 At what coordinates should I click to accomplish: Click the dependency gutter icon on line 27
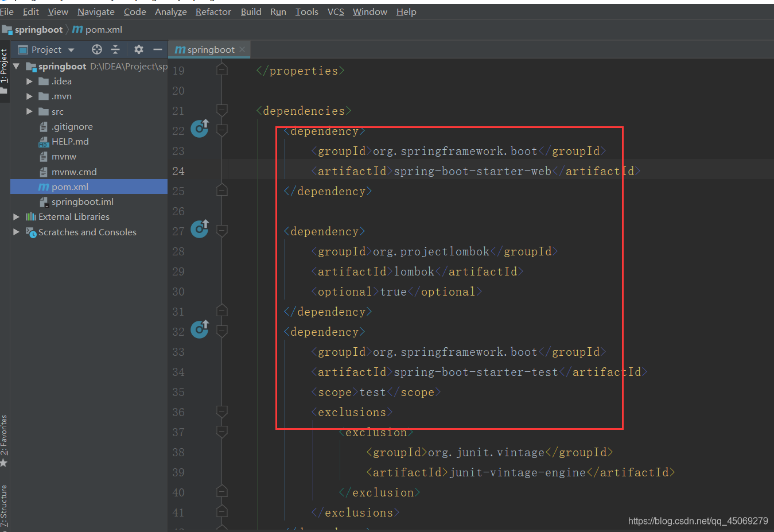(200, 228)
